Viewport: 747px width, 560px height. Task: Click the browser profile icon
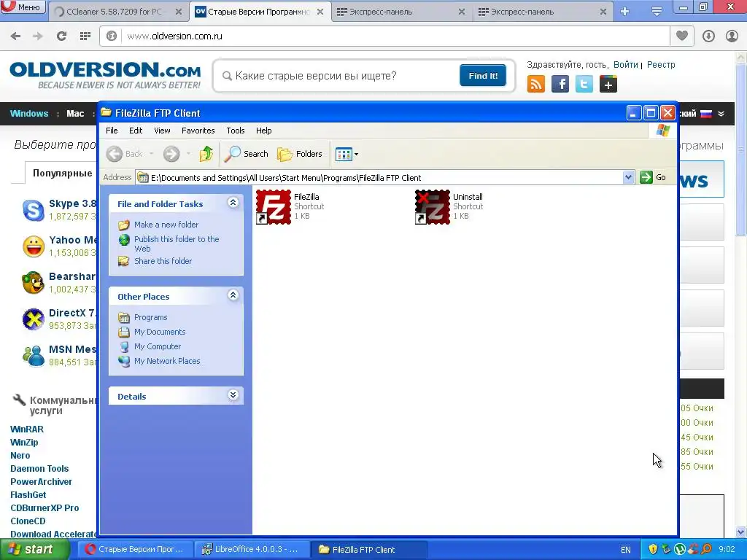pyautogui.click(x=732, y=36)
